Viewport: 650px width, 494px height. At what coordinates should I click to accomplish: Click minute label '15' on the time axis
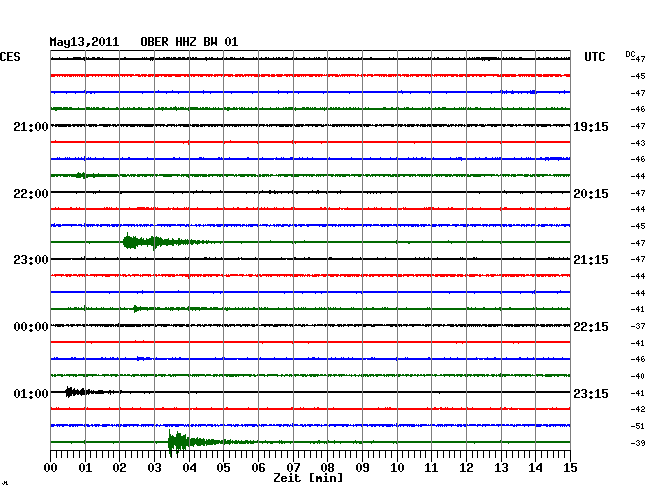(570, 468)
